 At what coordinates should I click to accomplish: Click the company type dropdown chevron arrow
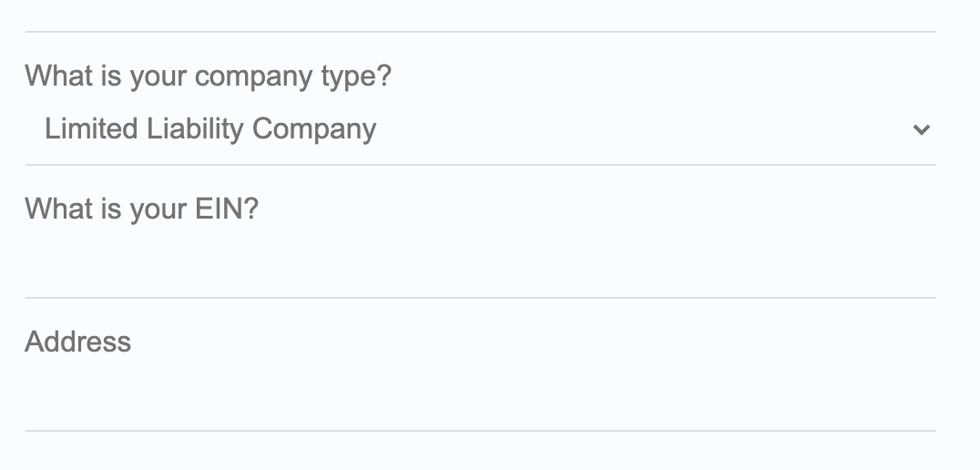tap(921, 129)
